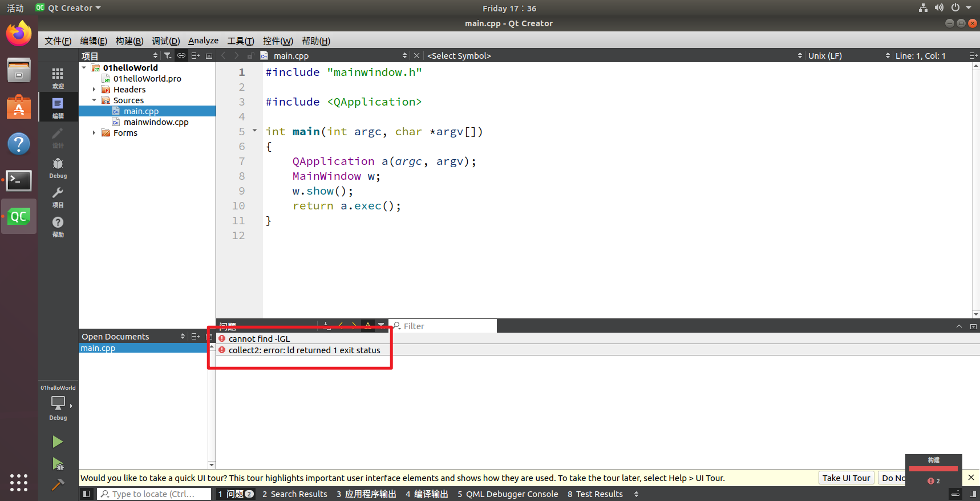Minimize the Issues output pane
The image size is (980, 501).
973,326
